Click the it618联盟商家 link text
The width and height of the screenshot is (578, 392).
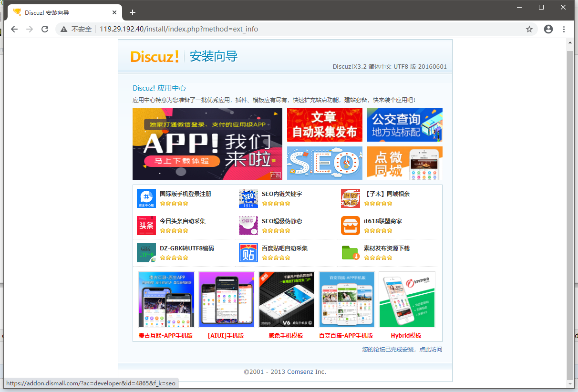(383, 221)
